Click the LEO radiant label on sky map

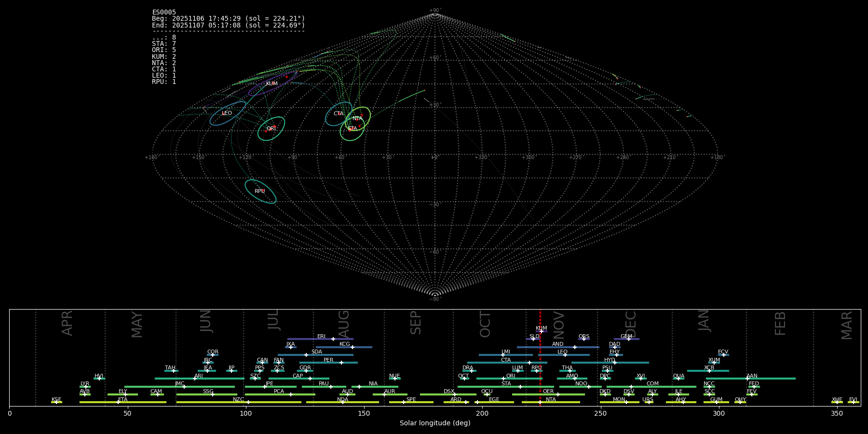pyautogui.click(x=227, y=113)
